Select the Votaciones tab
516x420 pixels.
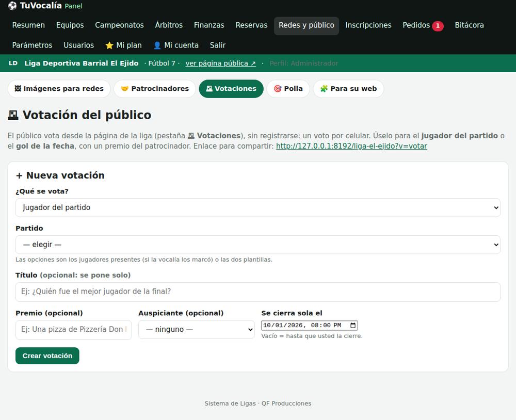231,89
